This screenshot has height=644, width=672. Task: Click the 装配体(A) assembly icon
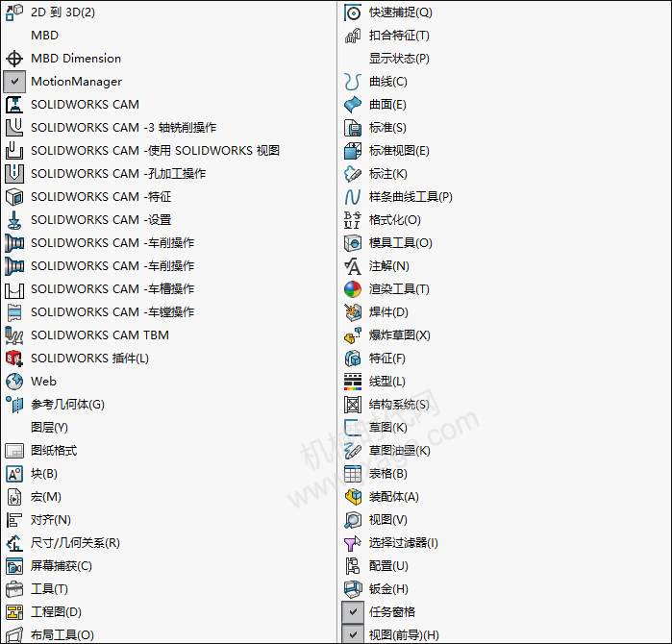pos(353,497)
